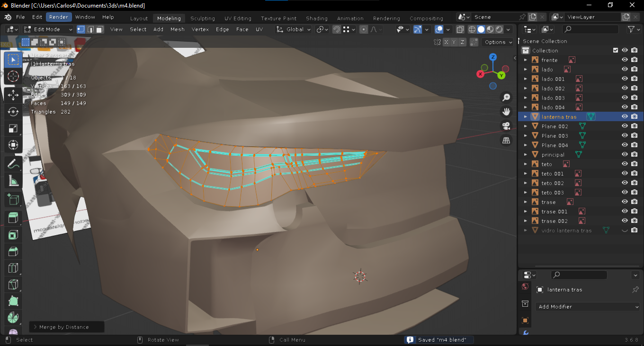Expand the lanterna tras tree item
644x346 pixels.
[x=525, y=116]
